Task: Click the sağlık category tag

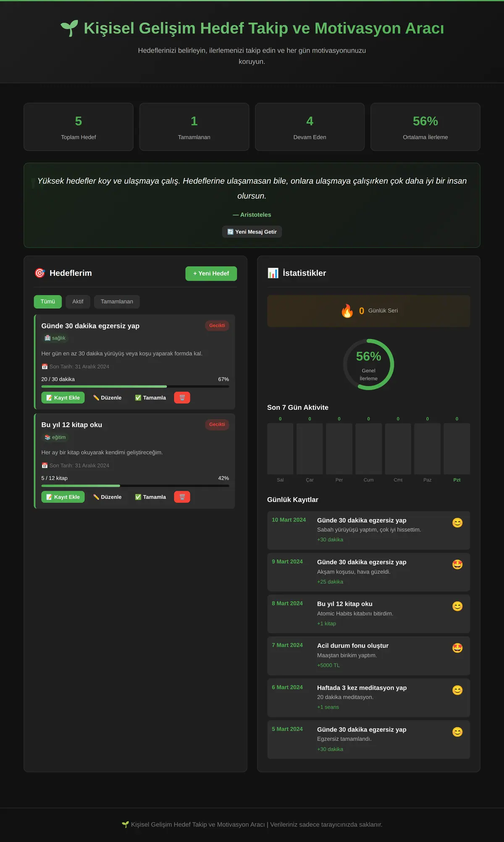Action: pos(55,338)
